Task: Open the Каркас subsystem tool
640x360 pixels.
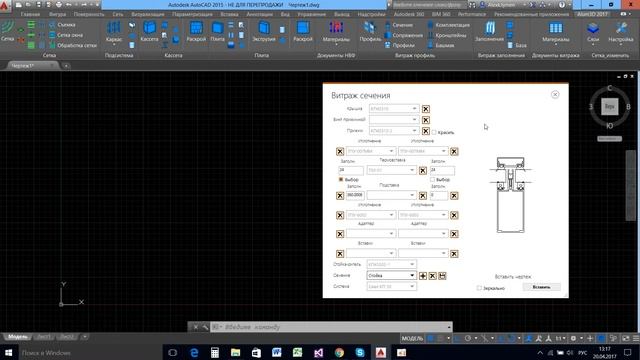Action: 114,32
